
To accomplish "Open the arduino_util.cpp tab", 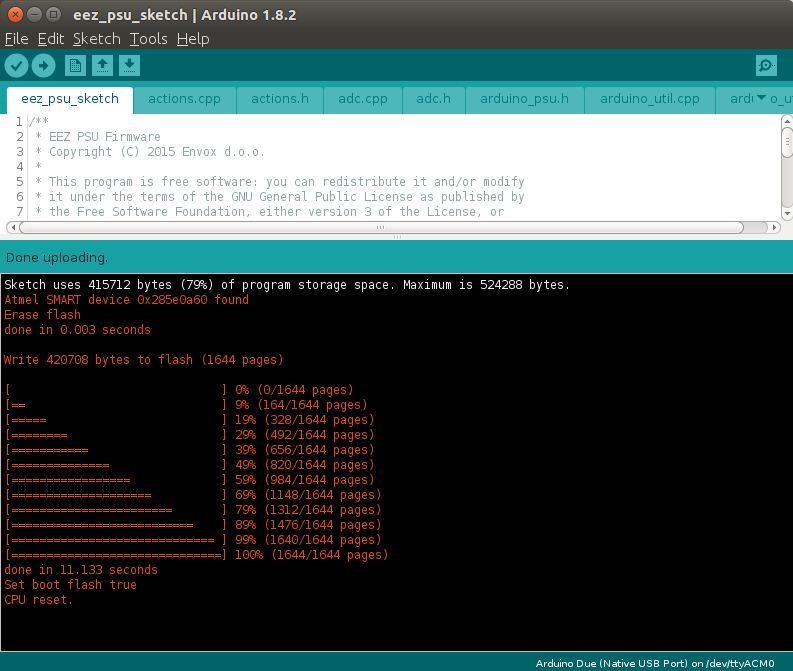I will pos(649,99).
